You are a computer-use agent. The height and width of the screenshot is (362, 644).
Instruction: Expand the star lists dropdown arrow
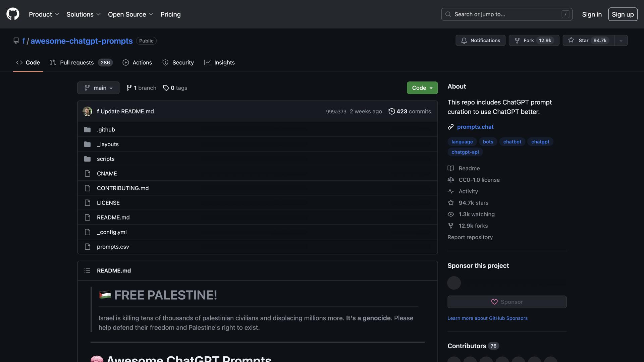pos(621,41)
